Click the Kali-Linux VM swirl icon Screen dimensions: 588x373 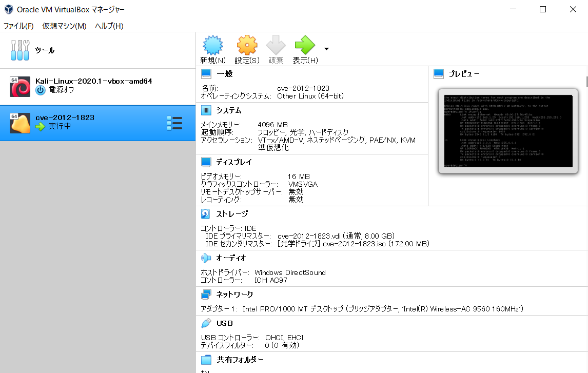[x=20, y=87]
